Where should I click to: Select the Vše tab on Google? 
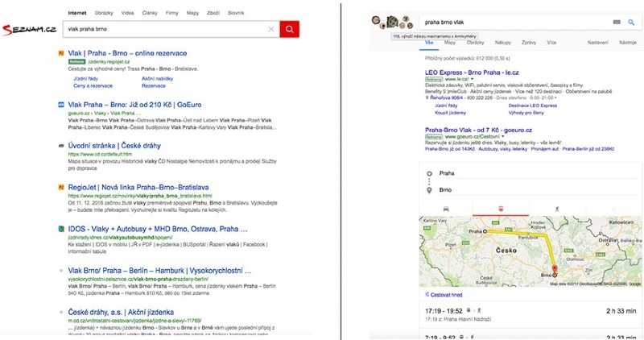click(x=429, y=43)
